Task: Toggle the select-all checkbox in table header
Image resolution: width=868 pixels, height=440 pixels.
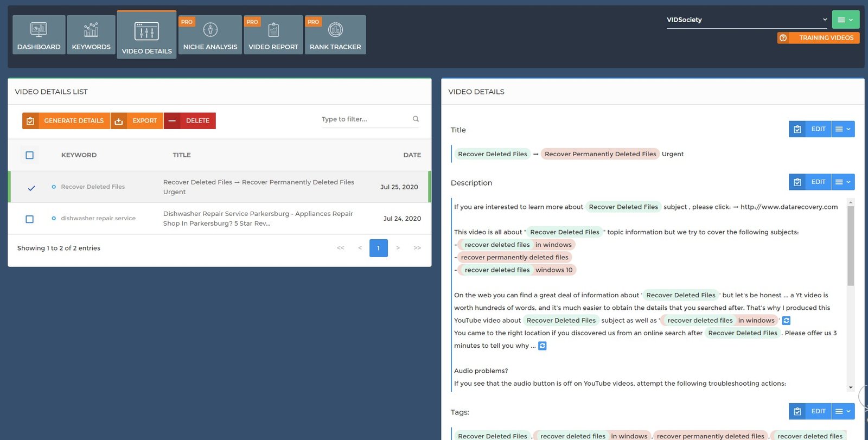Action: coord(30,155)
